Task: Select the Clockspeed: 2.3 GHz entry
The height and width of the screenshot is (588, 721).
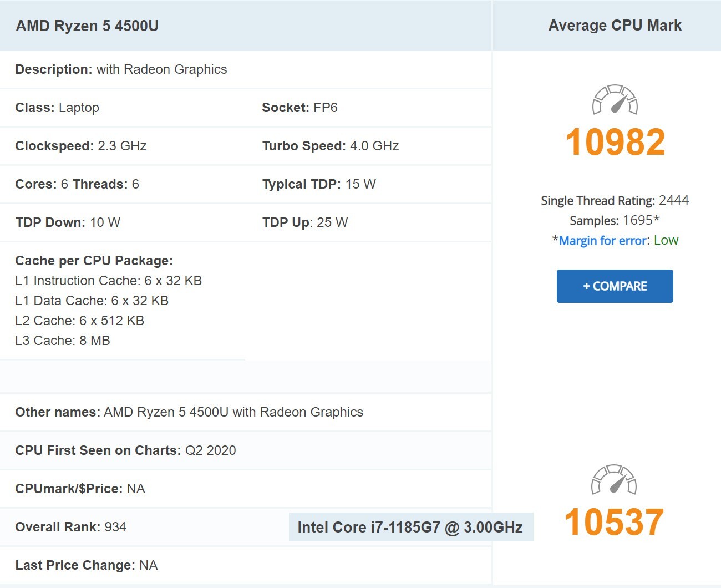Action: pyautogui.click(x=81, y=146)
